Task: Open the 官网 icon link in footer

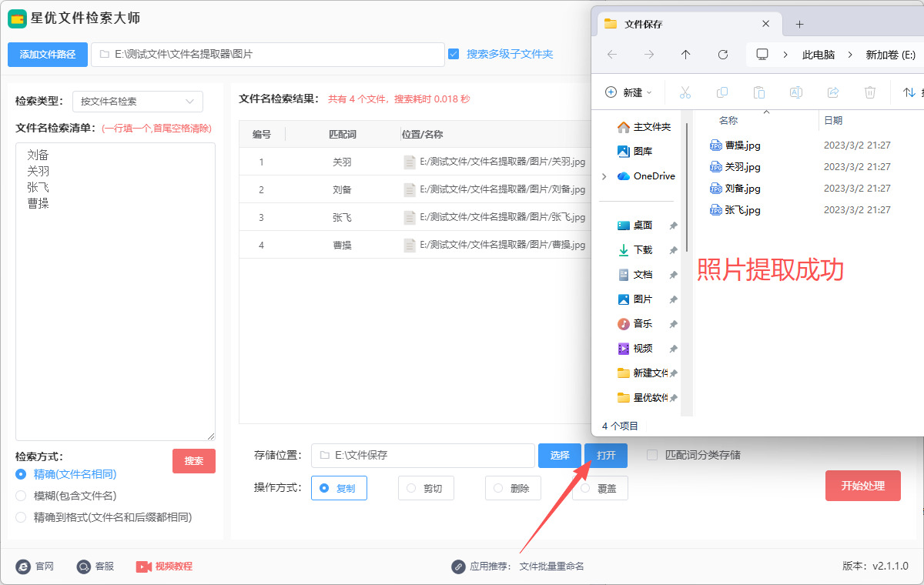Action: click(23, 567)
